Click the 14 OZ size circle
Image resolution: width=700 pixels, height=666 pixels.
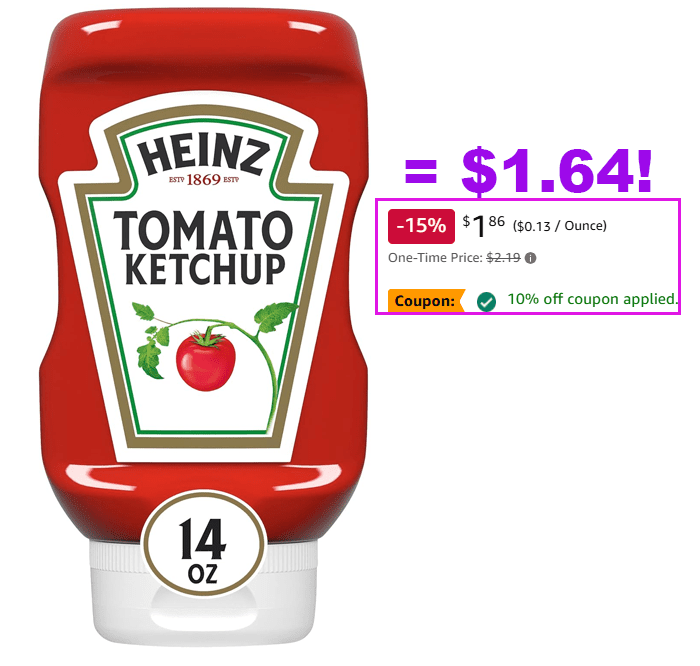pyautogui.click(x=204, y=544)
